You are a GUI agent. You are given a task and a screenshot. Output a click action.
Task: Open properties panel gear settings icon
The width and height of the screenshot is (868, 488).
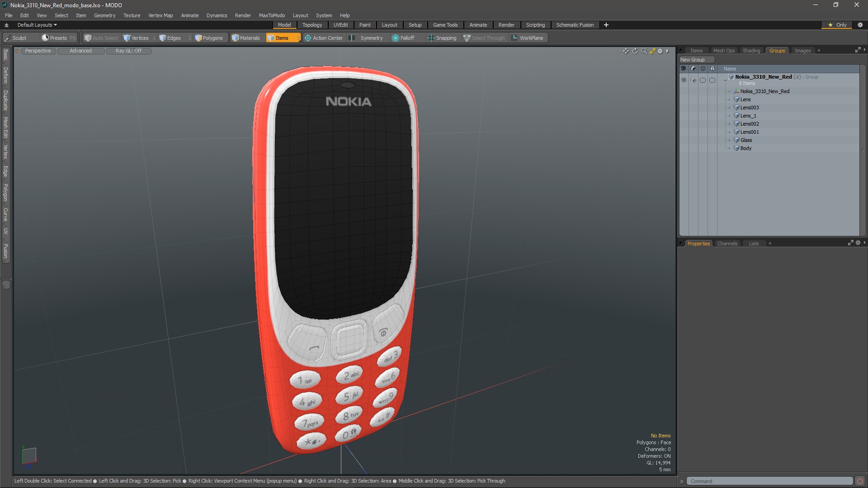coord(858,243)
